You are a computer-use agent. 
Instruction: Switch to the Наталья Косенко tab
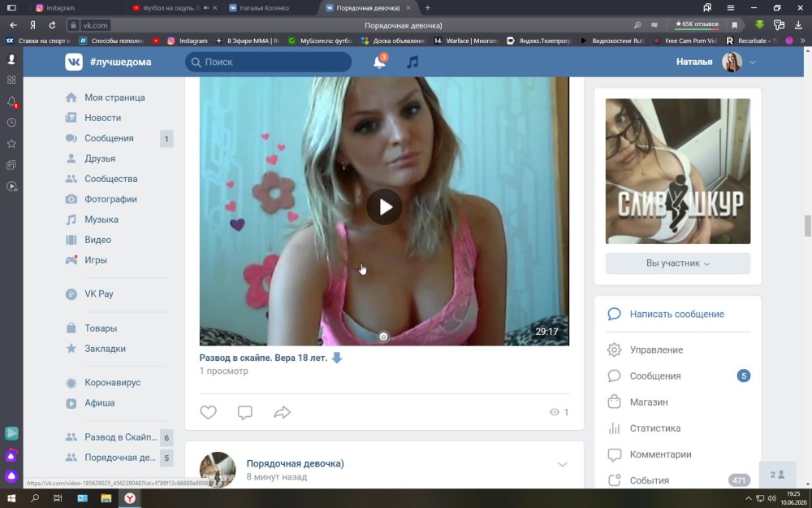pos(264,8)
